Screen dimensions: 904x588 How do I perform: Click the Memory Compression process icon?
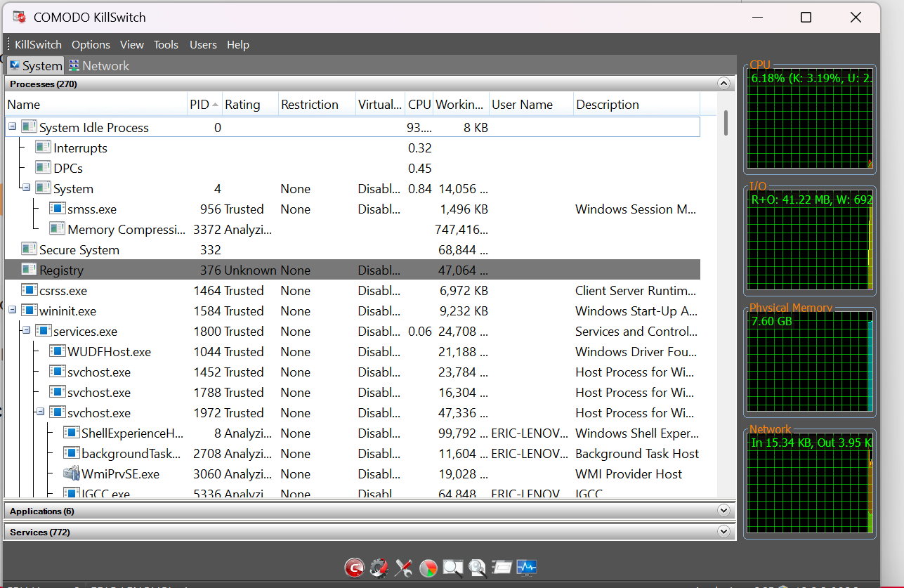click(57, 229)
